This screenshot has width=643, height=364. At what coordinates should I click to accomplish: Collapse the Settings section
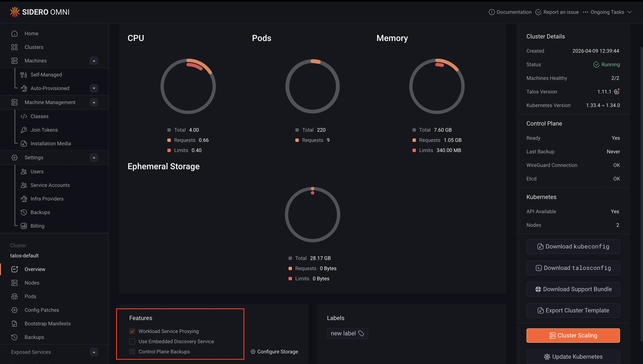coord(94,158)
